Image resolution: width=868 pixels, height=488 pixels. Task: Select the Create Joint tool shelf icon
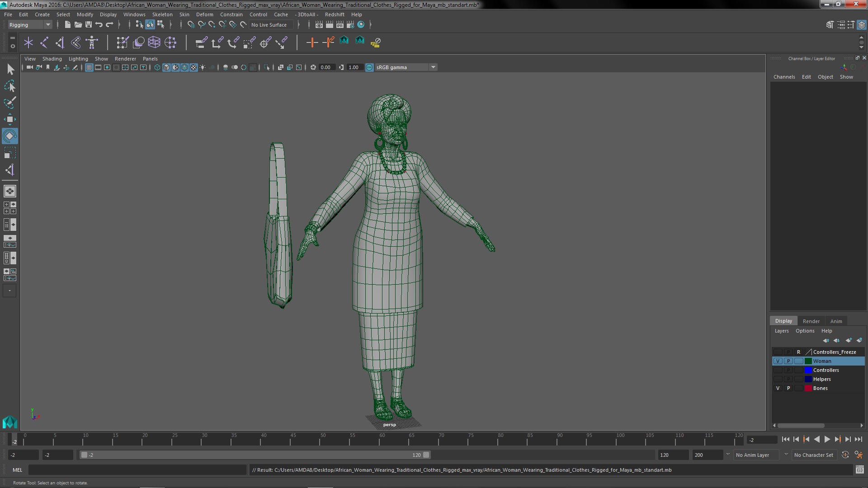click(44, 42)
